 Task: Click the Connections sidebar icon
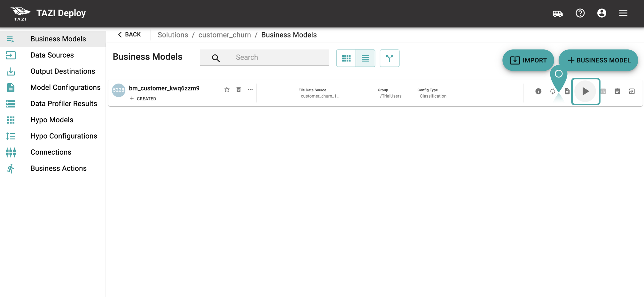coord(11,152)
